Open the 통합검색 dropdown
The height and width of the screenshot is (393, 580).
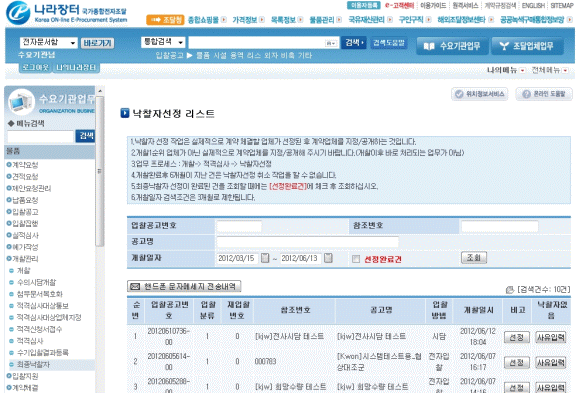[x=163, y=42]
